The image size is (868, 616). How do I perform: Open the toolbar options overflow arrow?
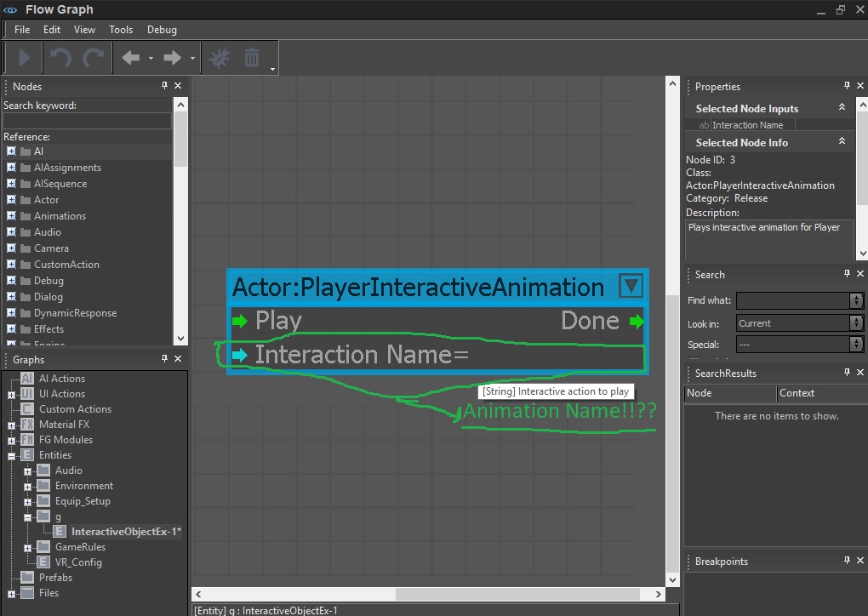pos(272,69)
